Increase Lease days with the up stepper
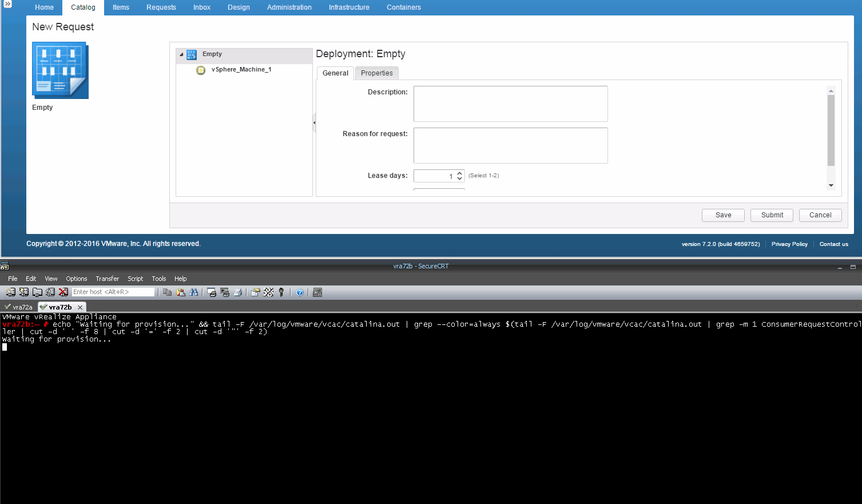 [459, 173]
